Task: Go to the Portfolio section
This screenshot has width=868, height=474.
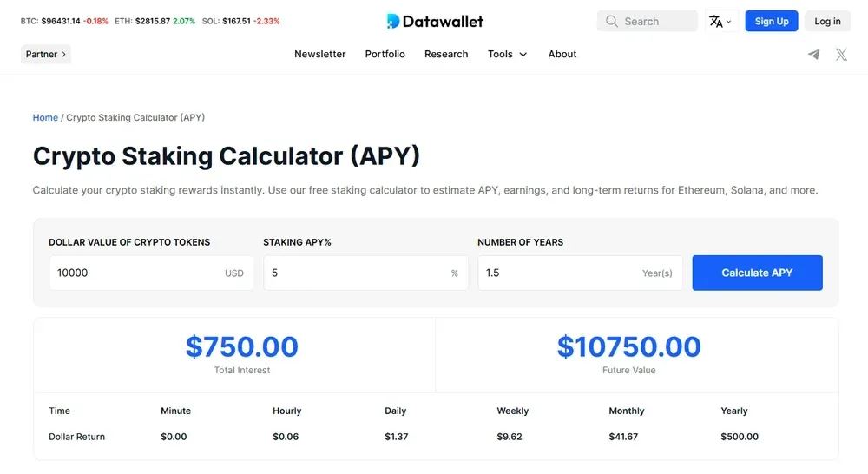Action: point(385,54)
